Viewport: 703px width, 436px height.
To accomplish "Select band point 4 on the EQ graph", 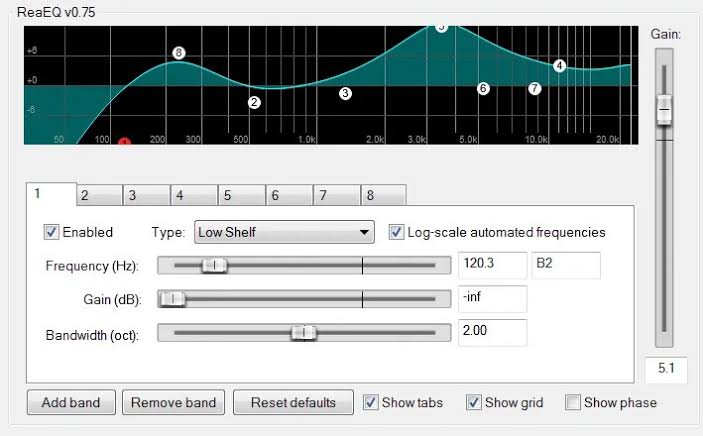I will click(x=559, y=66).
